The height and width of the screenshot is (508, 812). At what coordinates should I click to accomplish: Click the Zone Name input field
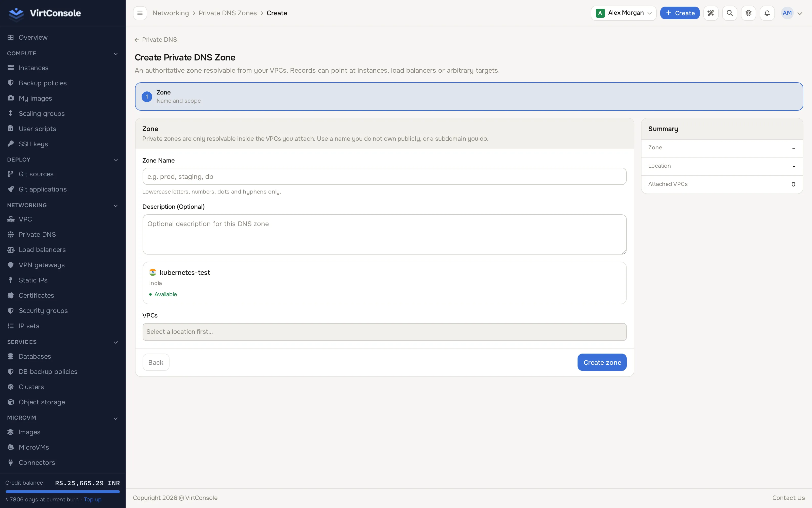click(384, 176)
